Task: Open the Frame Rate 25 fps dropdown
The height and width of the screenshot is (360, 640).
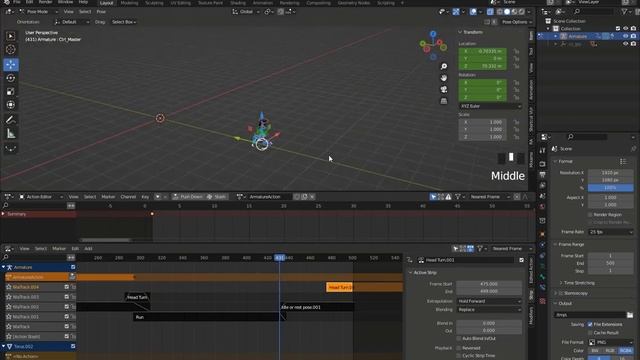Action: [611, 232]
